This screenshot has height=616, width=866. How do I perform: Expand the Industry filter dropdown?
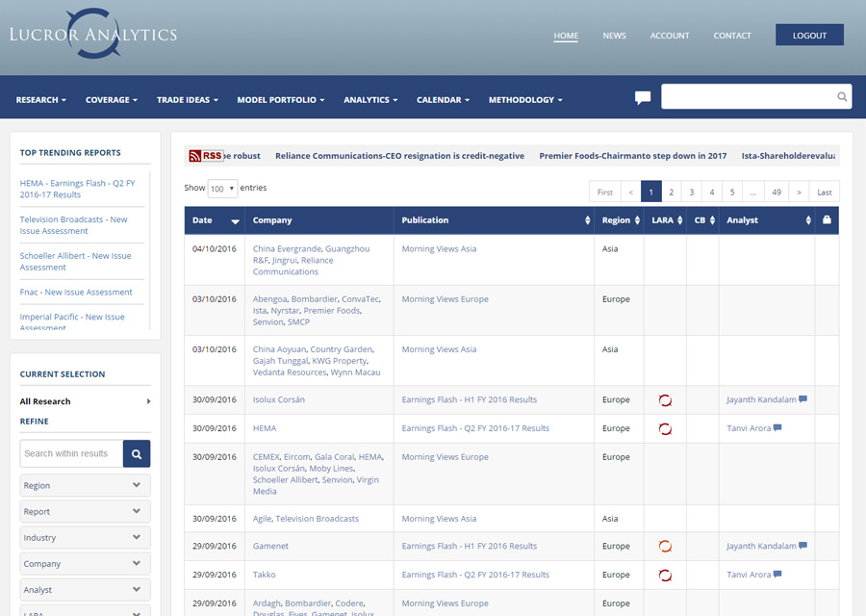(x=85, y=537)
